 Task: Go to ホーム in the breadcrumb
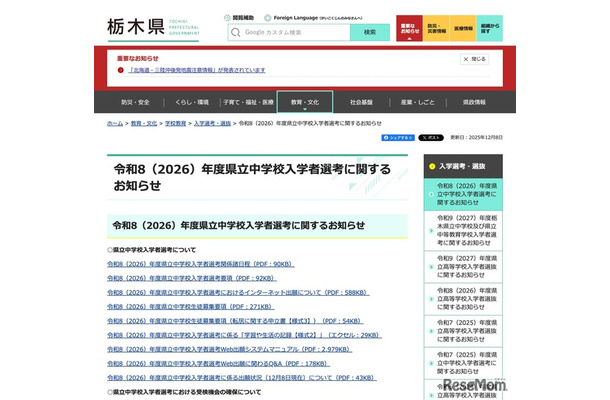[x=115, y=123]
